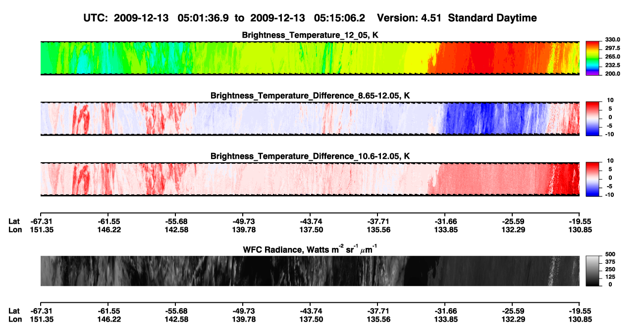The height and width of the screenshot is (330, 644).
Task: Click longitude 130.85 under the WFC Radiance panel
Action: (580, 319)
